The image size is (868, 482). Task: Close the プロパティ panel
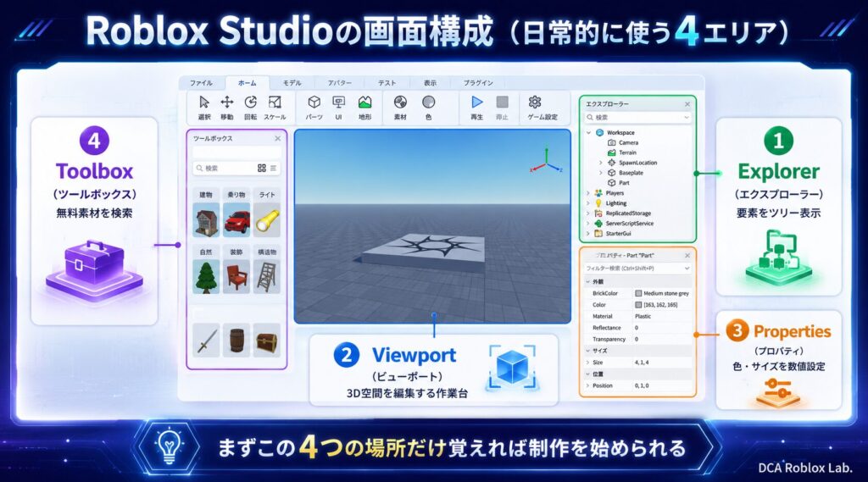[687, 256]
